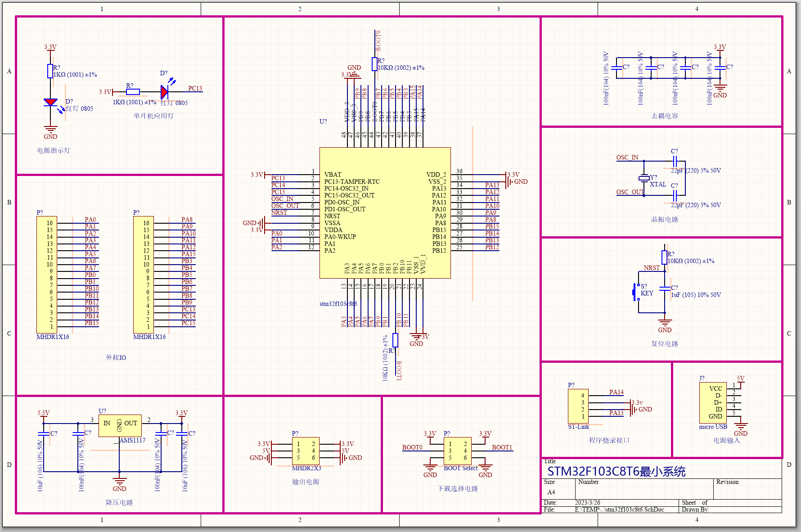
Task: Click the BOOT Select header symbol
Action: (457, 451)
